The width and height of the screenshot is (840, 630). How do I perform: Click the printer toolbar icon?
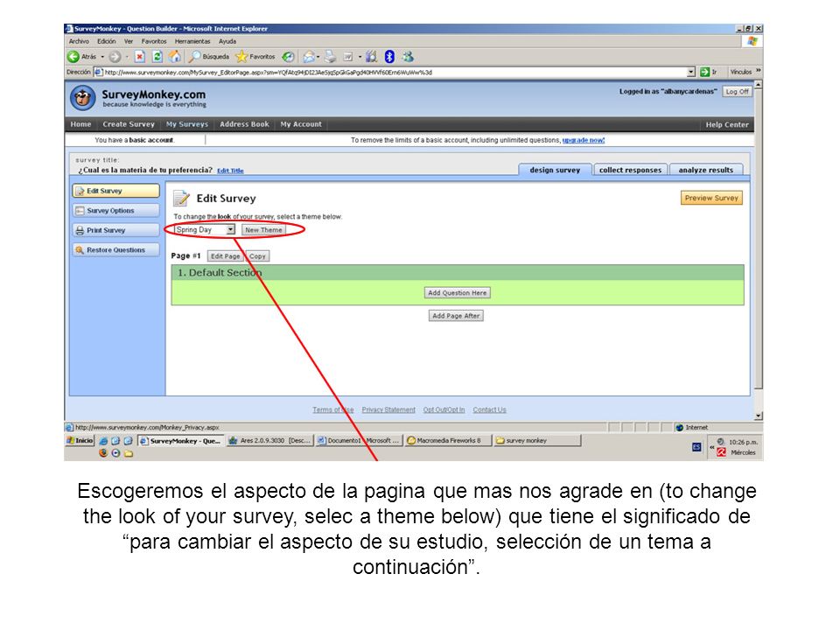point(330,57)
